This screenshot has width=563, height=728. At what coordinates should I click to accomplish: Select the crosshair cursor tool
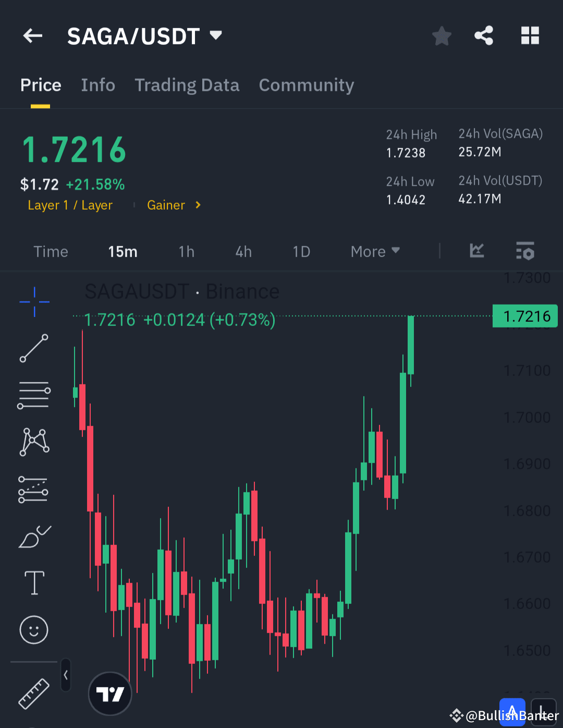(x=34, y=301)
